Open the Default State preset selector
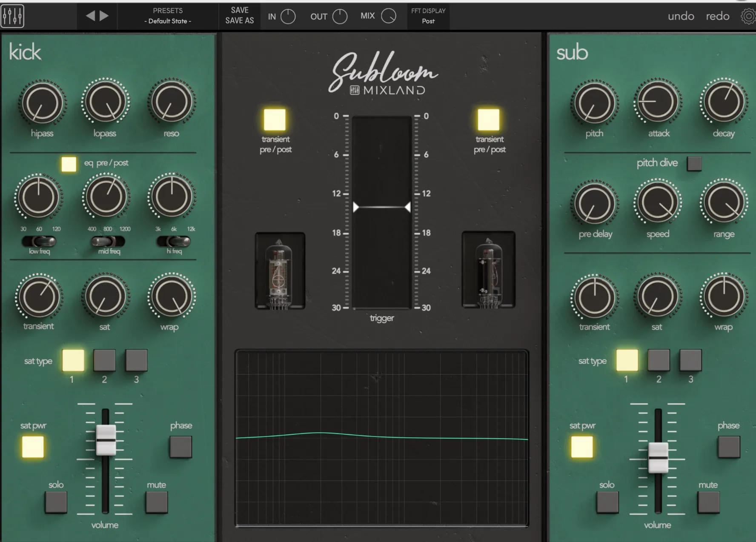Image resolution: width=756 pixels, height=542 pixels. [x=168, y=20]
